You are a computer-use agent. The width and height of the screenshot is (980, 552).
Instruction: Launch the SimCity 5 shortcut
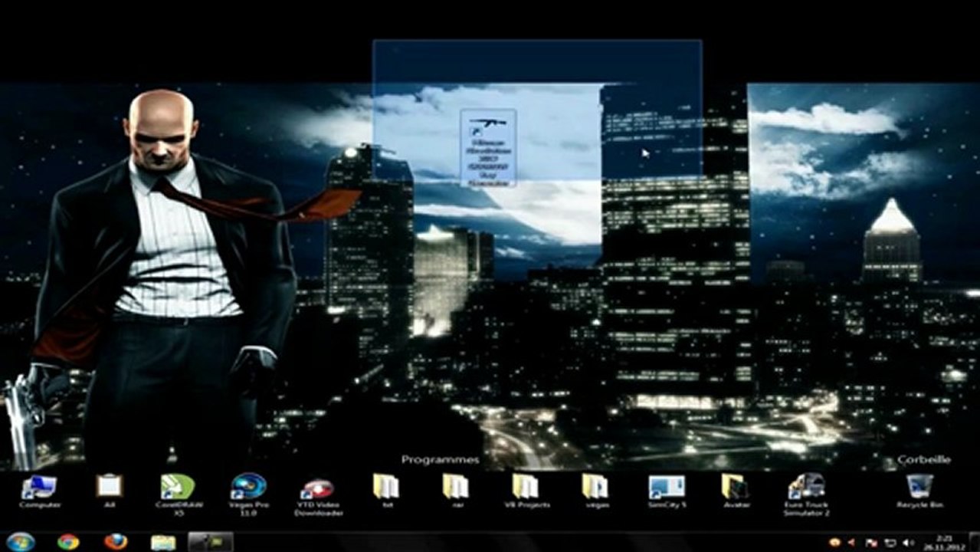click(667, 491)
